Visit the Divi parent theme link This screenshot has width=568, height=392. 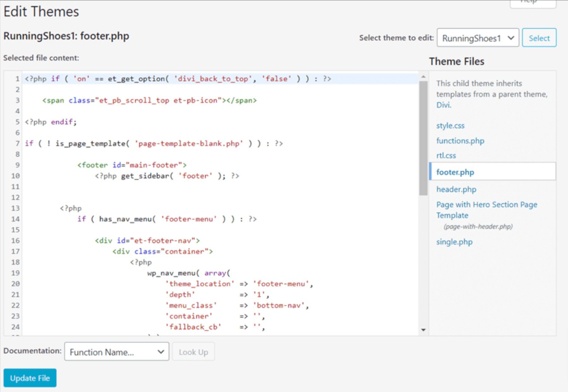pos(442,104)
